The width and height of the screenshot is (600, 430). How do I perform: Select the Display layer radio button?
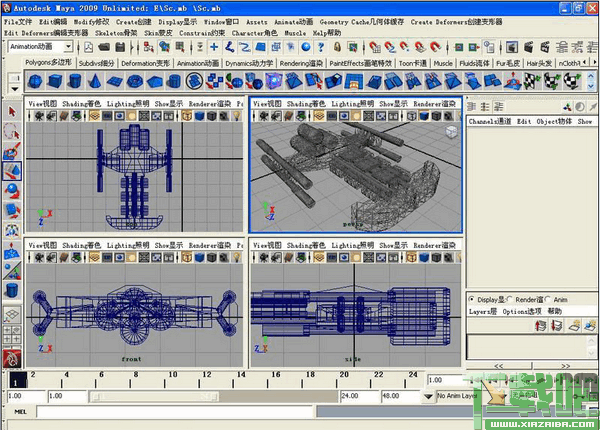click(471, 300)
